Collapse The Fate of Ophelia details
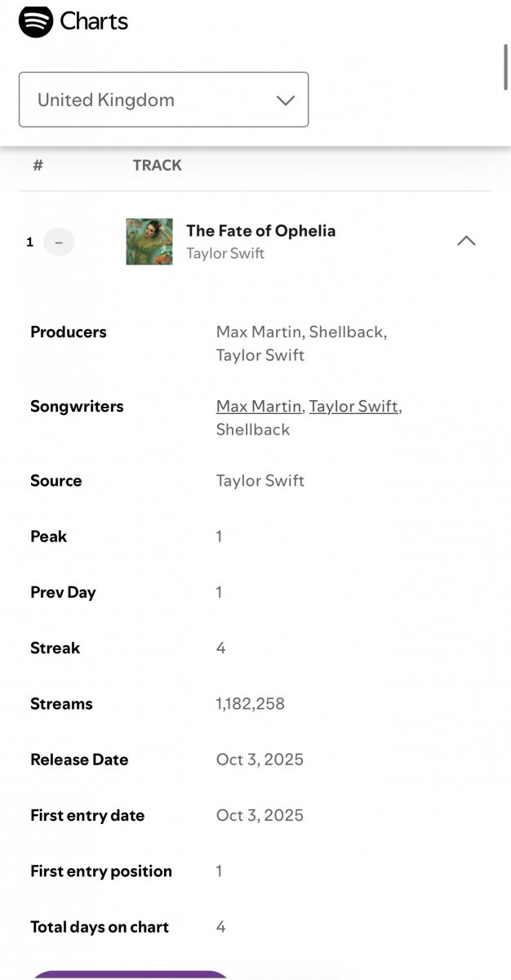 (x=466, y=241)
